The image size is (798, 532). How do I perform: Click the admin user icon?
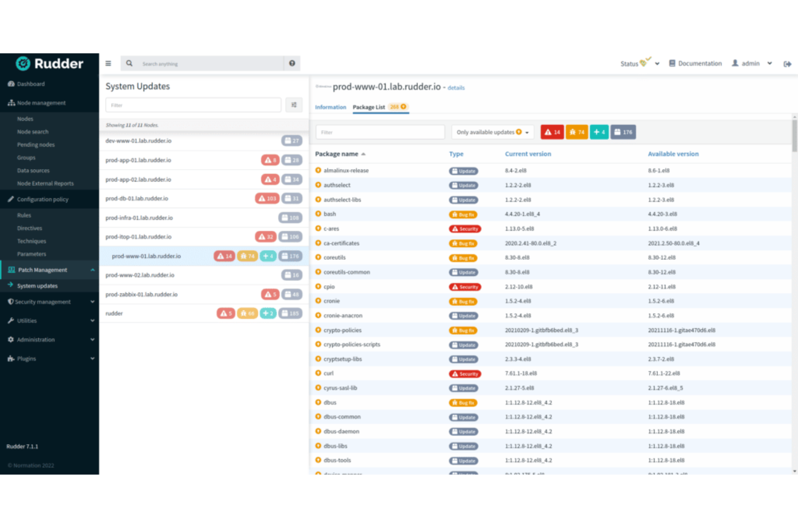[735, 63]
